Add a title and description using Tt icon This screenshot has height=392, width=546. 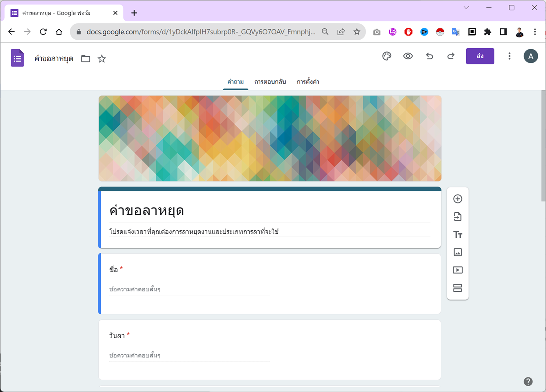[x=458, y=234]
